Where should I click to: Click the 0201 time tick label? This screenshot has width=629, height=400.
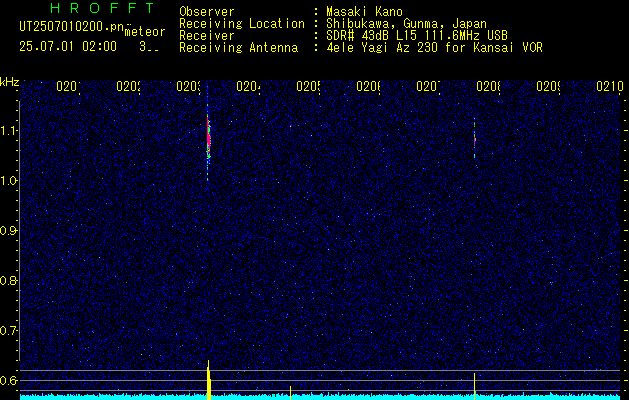point(68,86)
